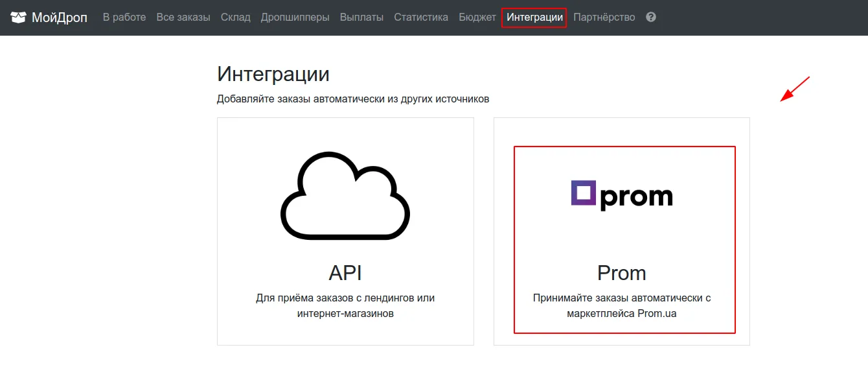The width and height of the screenshot is (868, 365).
Task: Open the Склад menu item
Action: point(235,18)
